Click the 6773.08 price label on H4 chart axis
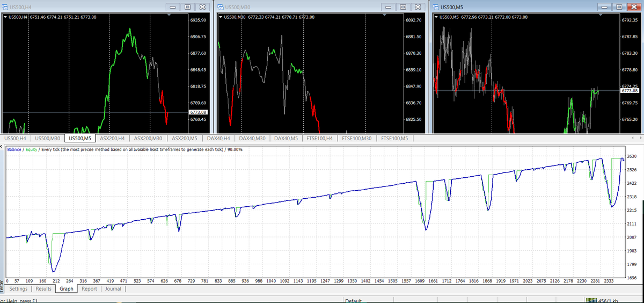This screenshot has height=303, width=644. [x=198, y=112]
